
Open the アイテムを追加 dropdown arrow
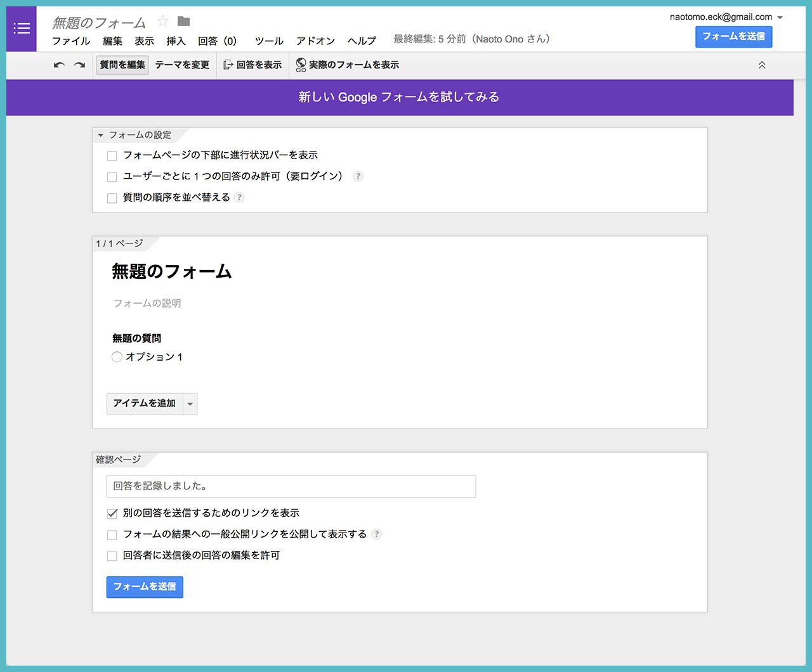tap(190, 404)
